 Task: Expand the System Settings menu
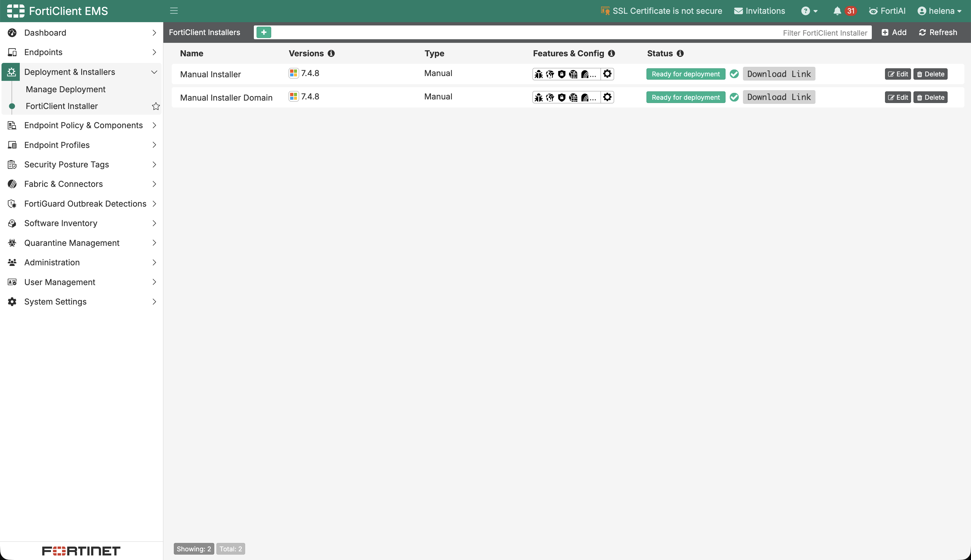81,302
